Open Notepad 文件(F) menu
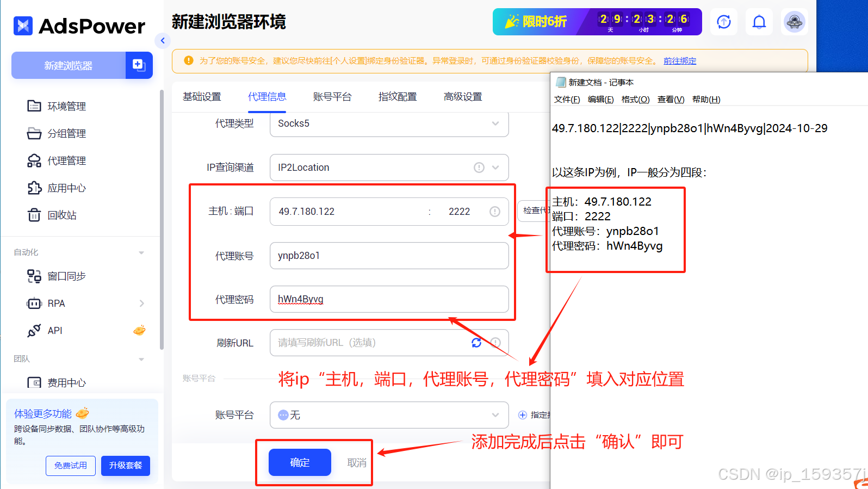The height and width of the screenshot is (489, 868). pyautogui.click(x=567, y=100)
